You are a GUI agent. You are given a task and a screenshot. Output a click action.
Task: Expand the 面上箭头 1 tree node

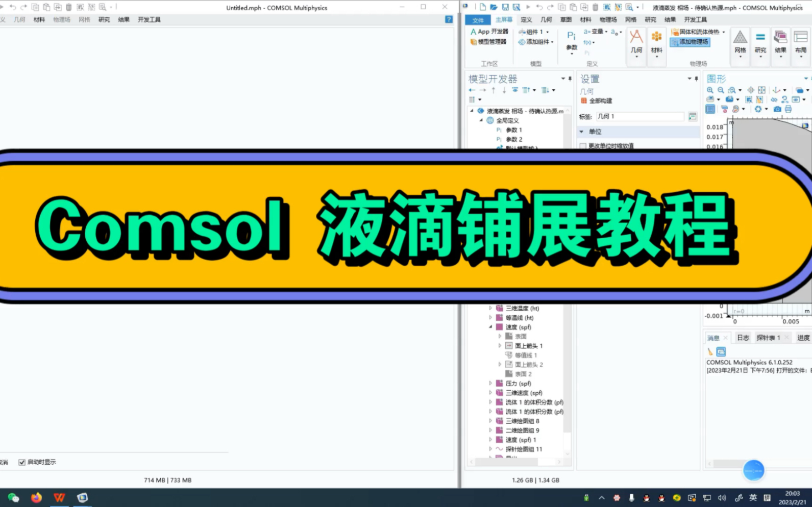pyautogui.click(x=500, y=346)
